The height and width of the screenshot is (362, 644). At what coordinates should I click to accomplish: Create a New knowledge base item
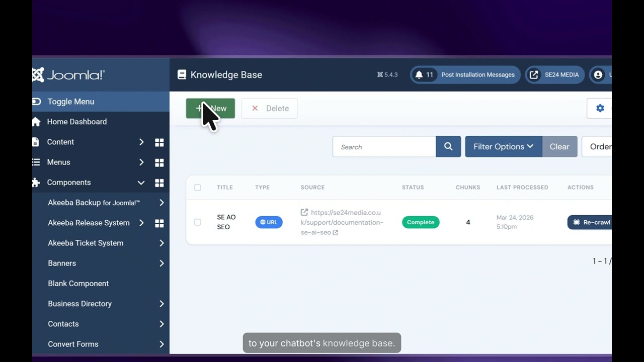coord(210,108)
